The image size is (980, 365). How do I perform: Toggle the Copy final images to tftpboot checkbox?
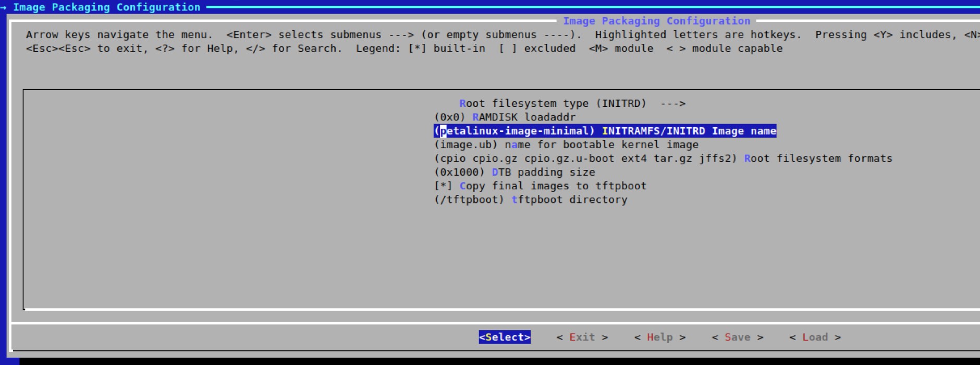pos(443,186)
